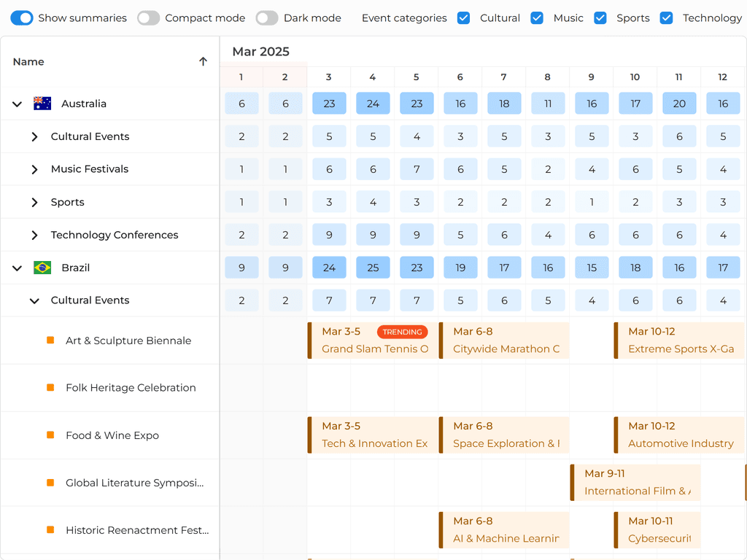The width and height of the screenshot is (747, 560).
Task: Collapse Brazil's Cultural Events group
Action: click(34, 300)
